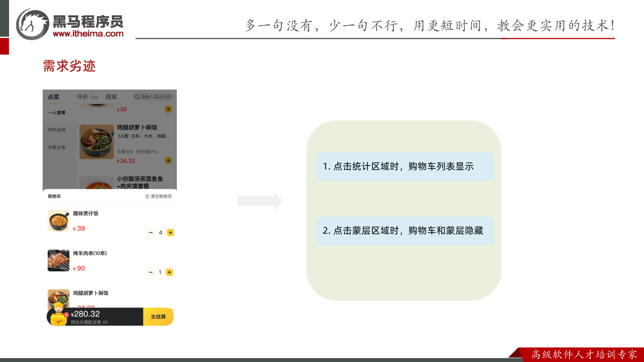Clear the cart via 清空购物车 trash icon
644x362 pixels.
(148, 197)
